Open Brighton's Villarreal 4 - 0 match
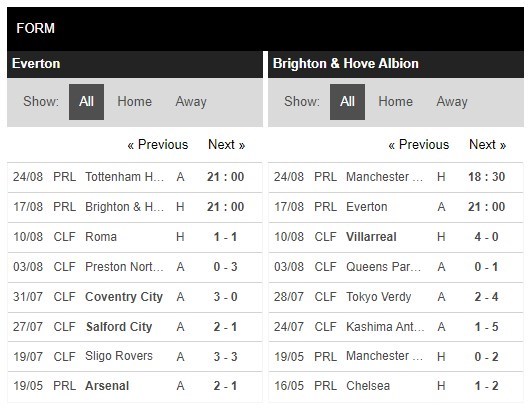This screenshot has height=415, width=530. point(396,237)
